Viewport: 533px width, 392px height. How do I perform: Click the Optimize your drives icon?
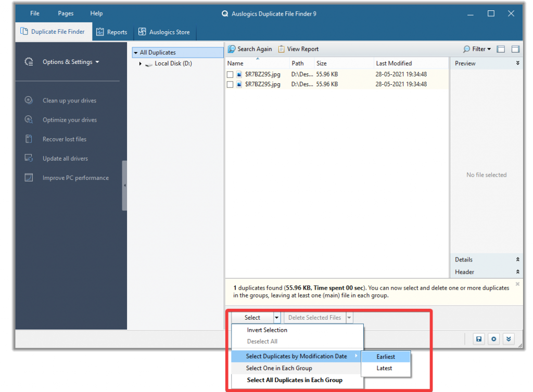tap(29, 120)
